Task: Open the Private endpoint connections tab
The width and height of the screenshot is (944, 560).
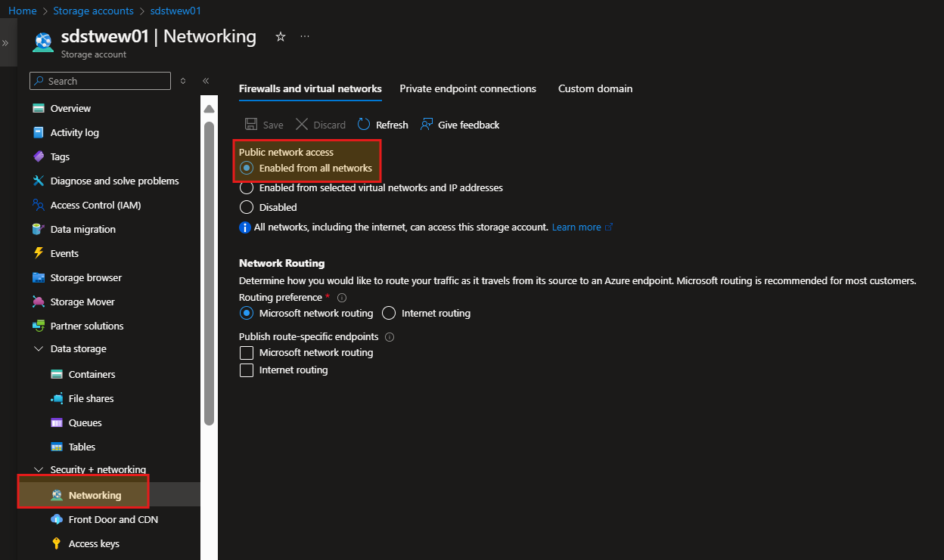Action: coord(467,88)
